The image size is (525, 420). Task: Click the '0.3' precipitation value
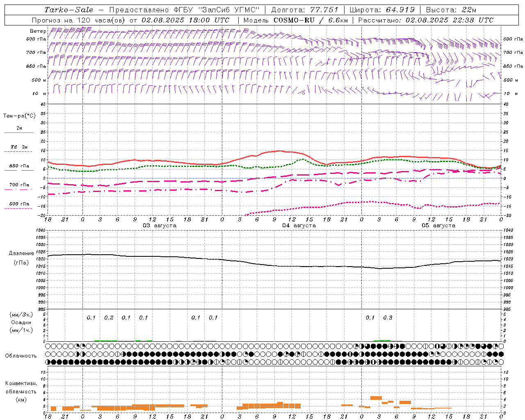pyautogui.click(x=388, y=318)
